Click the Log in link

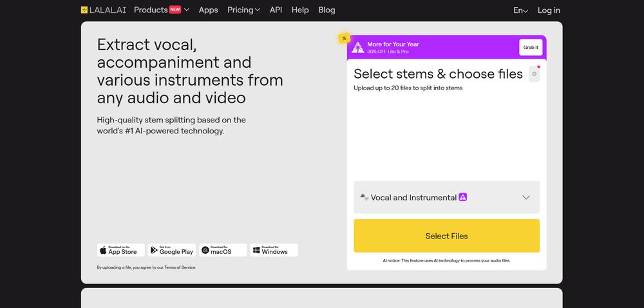click(549, 10)
